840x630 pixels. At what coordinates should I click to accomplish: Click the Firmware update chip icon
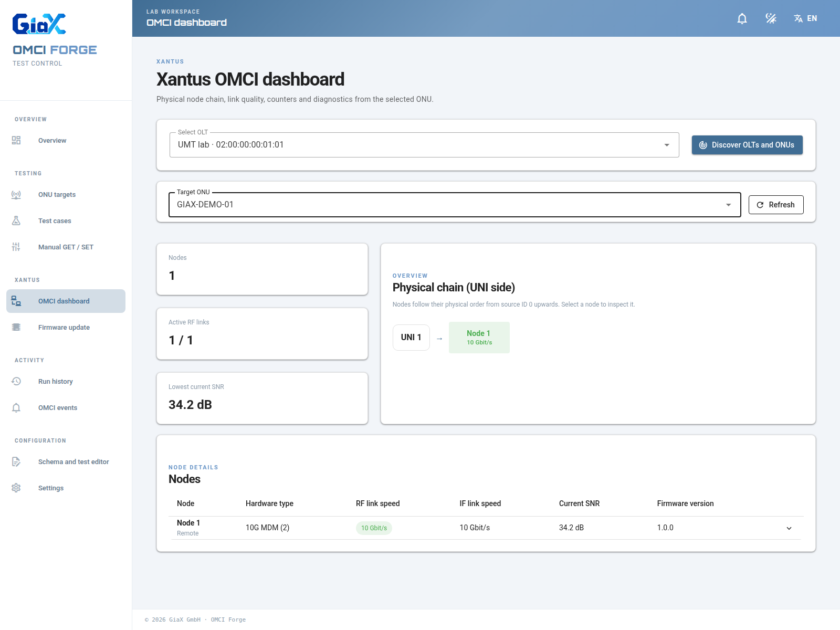(x=16, y=328)
